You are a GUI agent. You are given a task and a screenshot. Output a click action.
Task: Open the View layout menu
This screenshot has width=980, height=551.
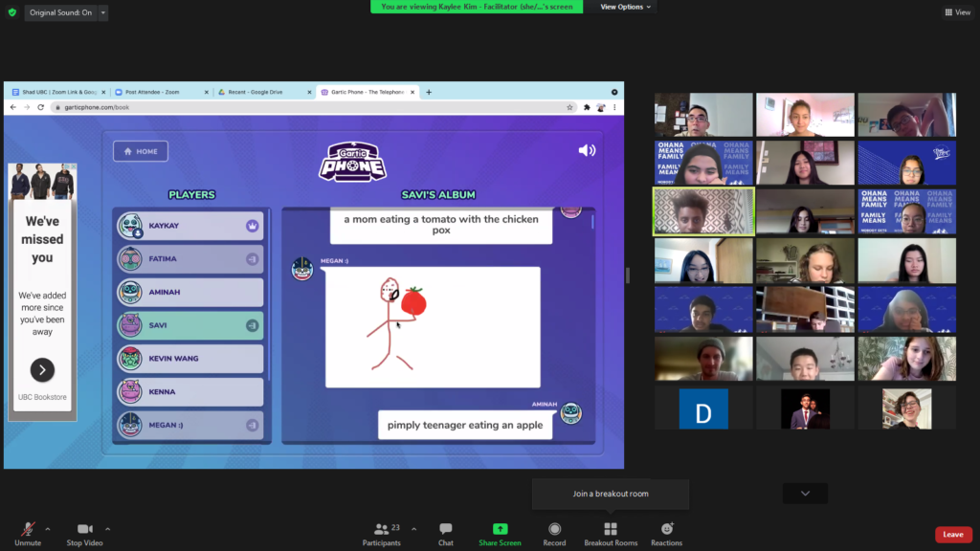tap(957, 12)
